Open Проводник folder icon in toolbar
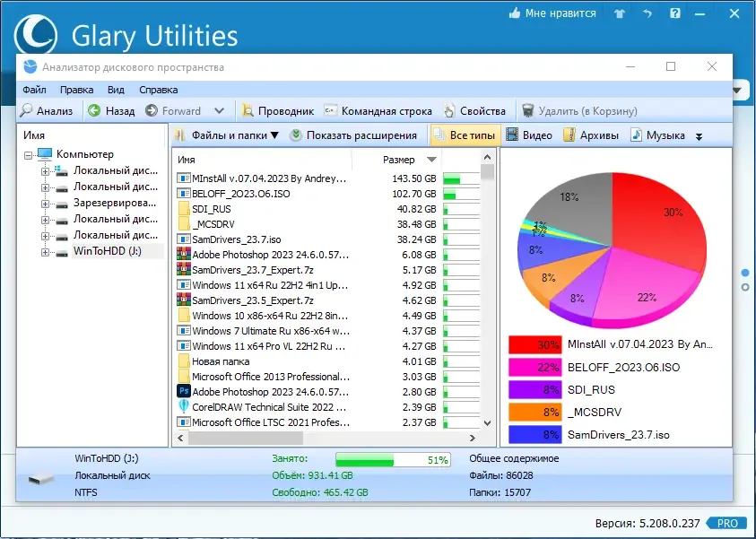The image size is (756, 539). tap(248, 111)
